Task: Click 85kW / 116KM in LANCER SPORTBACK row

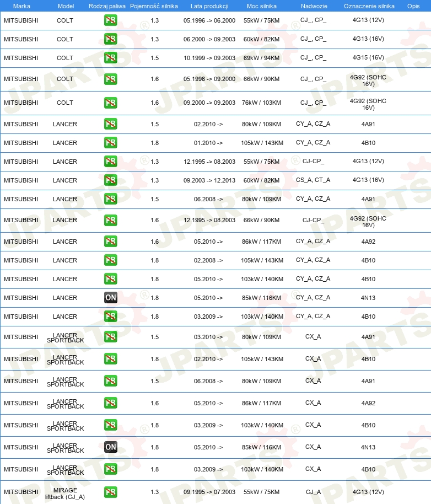Action: point(261,447)
